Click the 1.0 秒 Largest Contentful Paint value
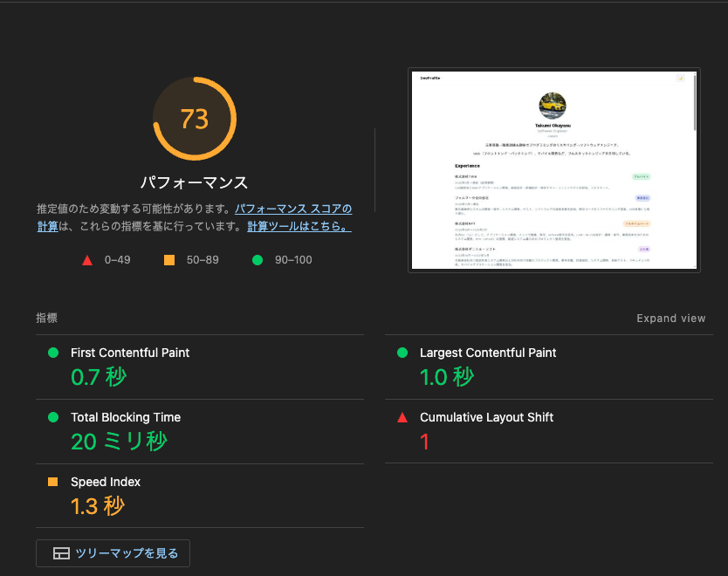Screen dimensions: 728x576 [x=447, y=377]
